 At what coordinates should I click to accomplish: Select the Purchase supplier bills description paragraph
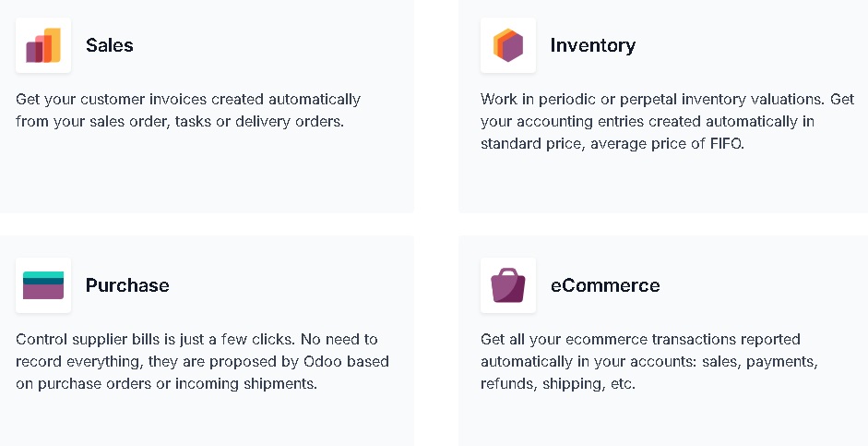(x=202, y=361)
